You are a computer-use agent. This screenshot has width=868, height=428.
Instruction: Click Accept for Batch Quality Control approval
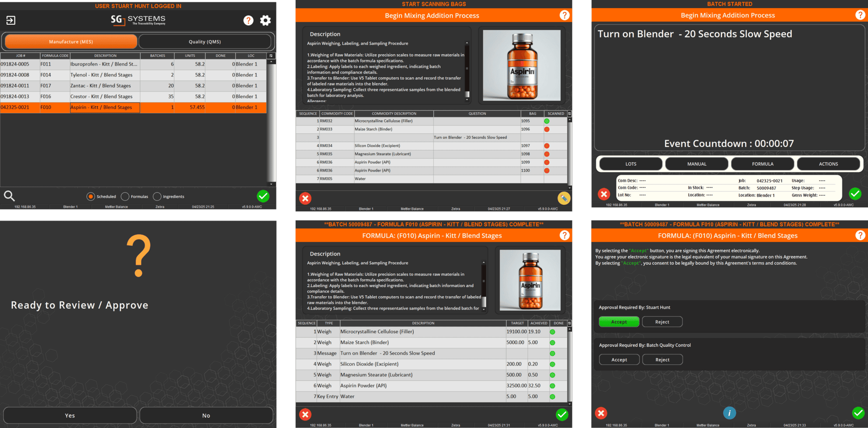pos(619,360)
